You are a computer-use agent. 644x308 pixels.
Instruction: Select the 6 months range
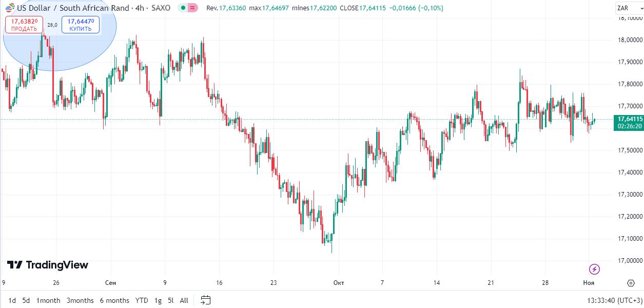[114, 300]
